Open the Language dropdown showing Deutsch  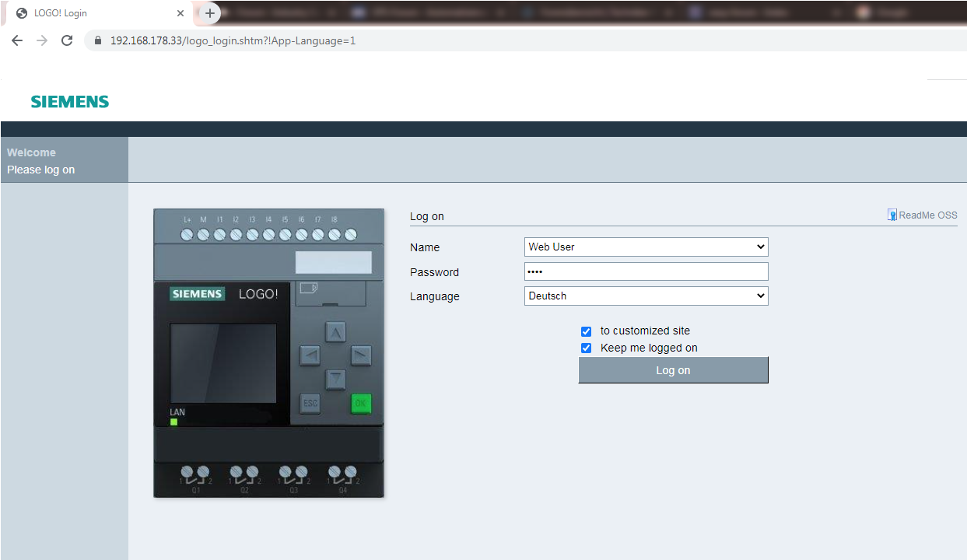646,296
